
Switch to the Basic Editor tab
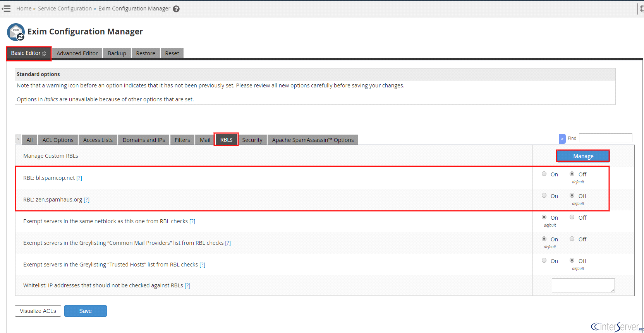point(29,53)
